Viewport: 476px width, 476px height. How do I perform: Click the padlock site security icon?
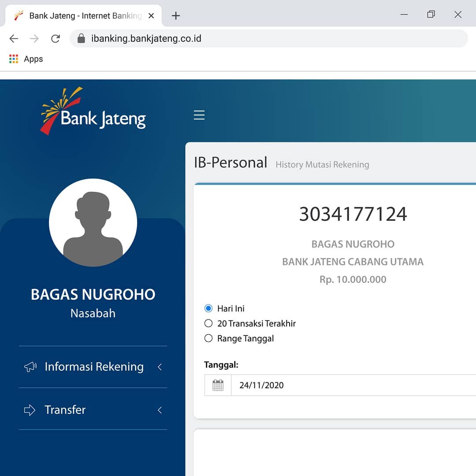[x=81, y=38]
